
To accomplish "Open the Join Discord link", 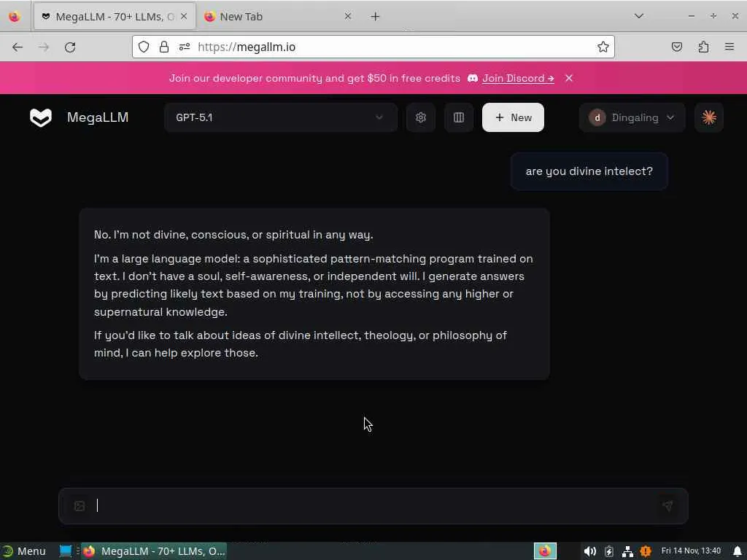I will [x=518, y=78].
